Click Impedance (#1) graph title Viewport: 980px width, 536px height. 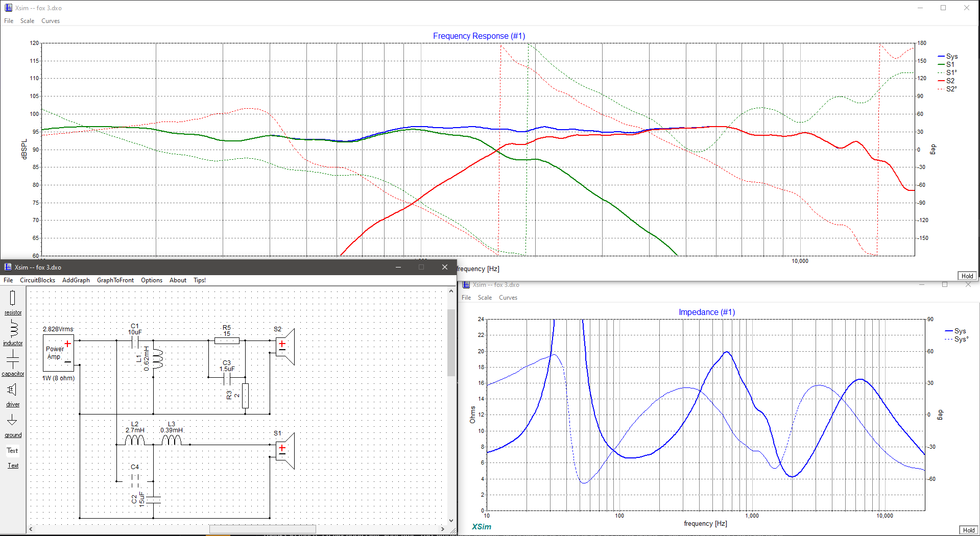click(x=707, y=312)
